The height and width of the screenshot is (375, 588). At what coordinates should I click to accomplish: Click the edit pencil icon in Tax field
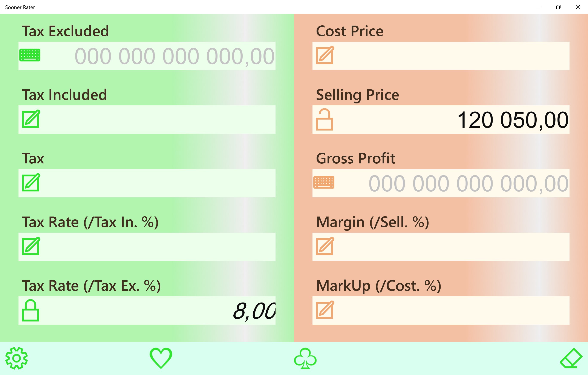click(x=31, y=183)
